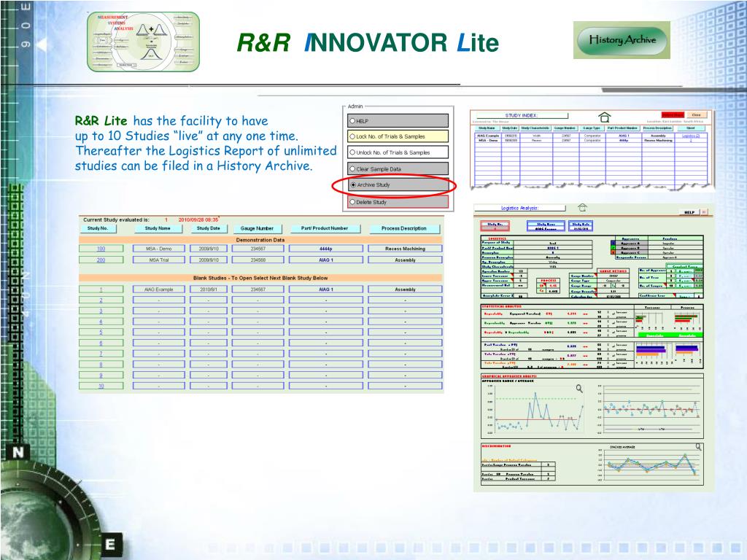Click the Logistics Analysis title field
This screenshot has width=747, height=560.
tap(519, 208)
